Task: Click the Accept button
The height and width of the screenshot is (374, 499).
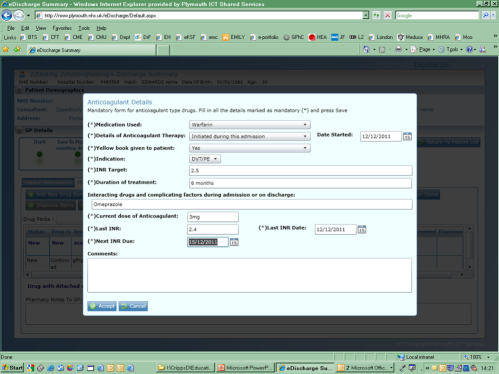Action: coord(102,306)
